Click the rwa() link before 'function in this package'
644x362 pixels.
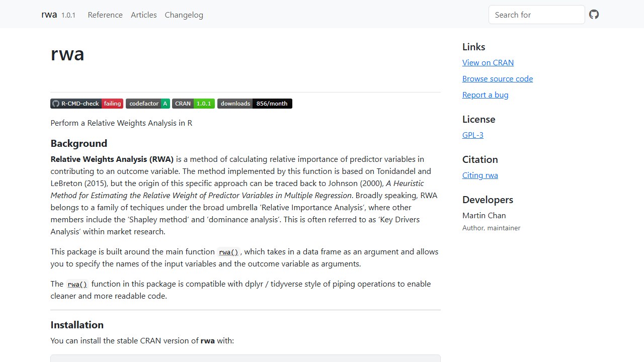click(x=77, y=284)
